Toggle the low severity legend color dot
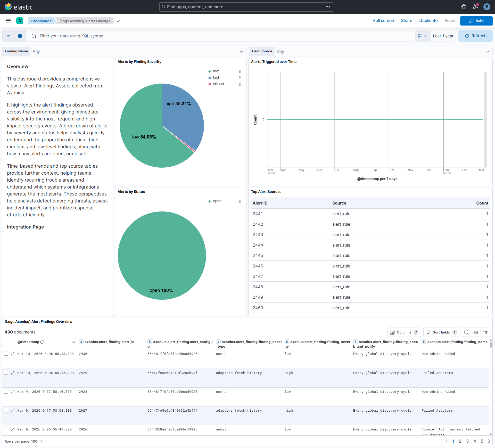495x448 pixels. [210, 71]
